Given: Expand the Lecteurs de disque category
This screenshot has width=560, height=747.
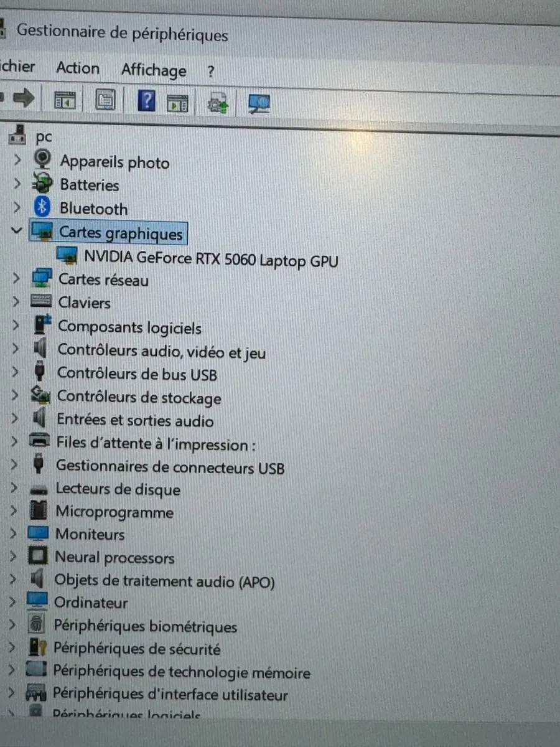Looking at the screenshot, I should [14, 488].
